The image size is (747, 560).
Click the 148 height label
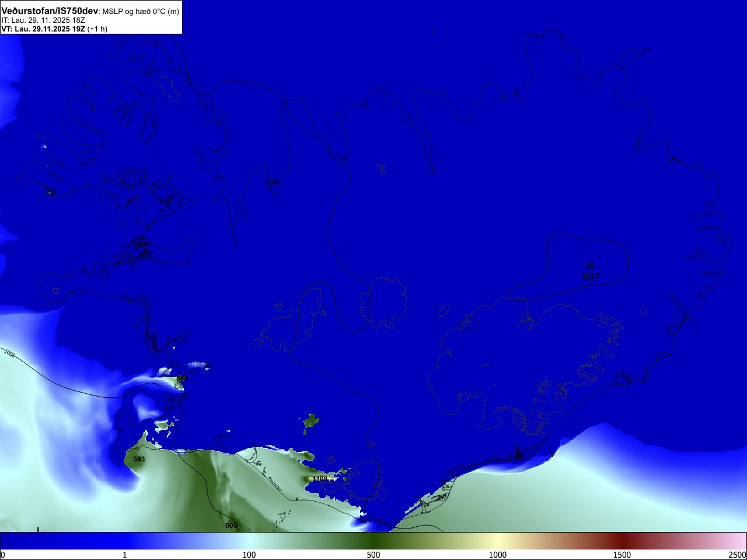tap(50, 192)
